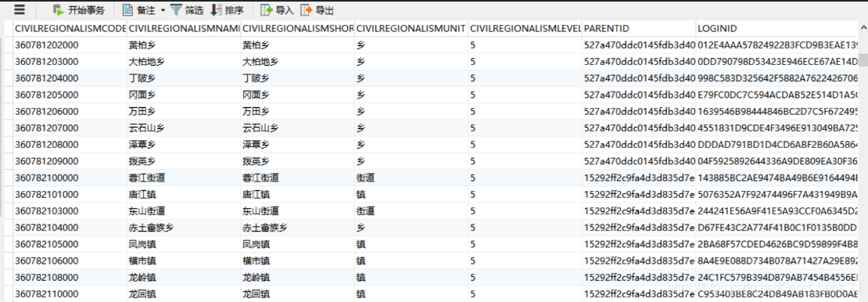
Task: Open the hamburger menu icon
Action: pos(20,9)
